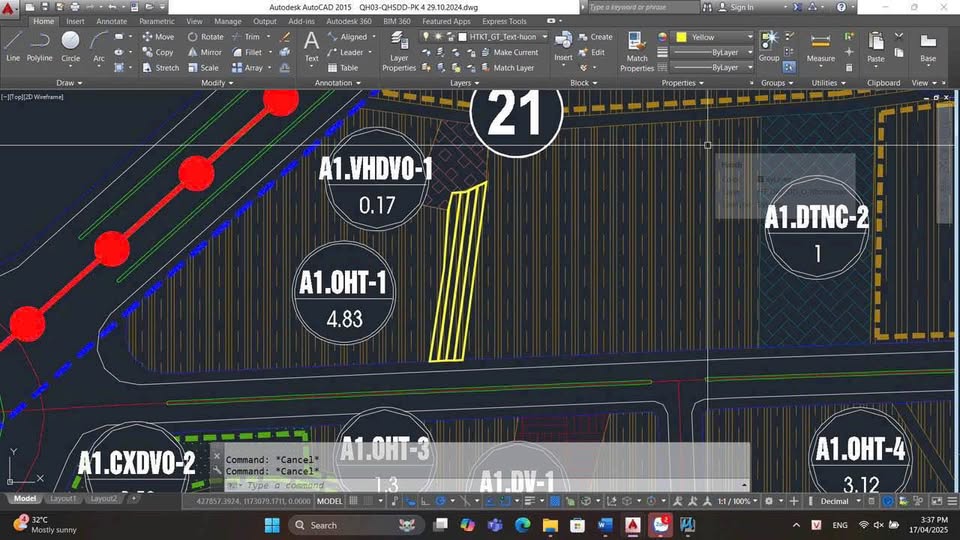Toggle MODEL space button in status bar

329,501
